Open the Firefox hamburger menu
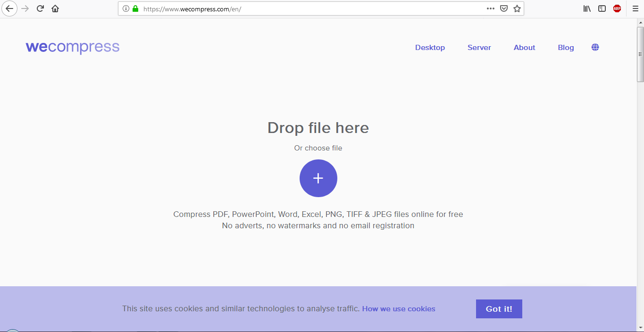 (635, 8)
